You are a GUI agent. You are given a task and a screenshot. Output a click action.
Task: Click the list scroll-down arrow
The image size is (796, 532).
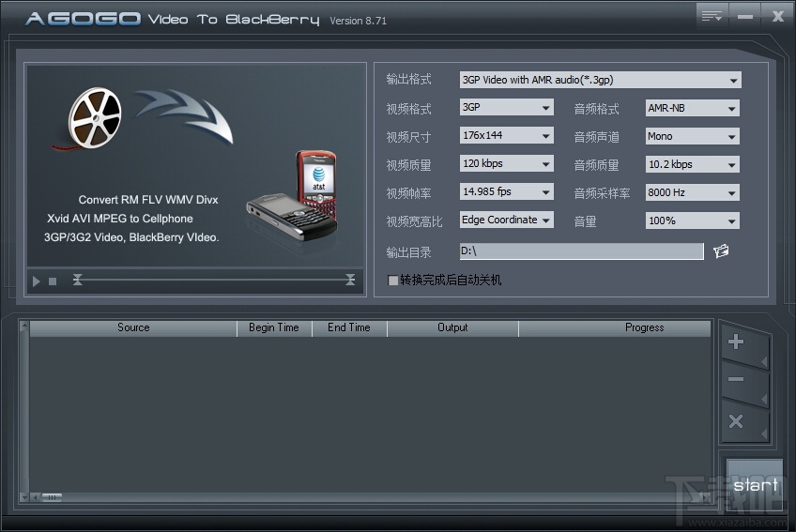tap(23, 497)
